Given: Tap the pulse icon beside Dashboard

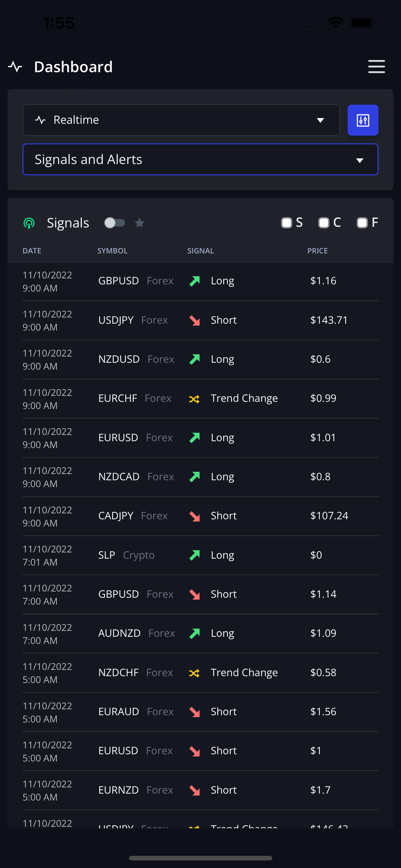Looking at the screenshot, I should 15,67.
